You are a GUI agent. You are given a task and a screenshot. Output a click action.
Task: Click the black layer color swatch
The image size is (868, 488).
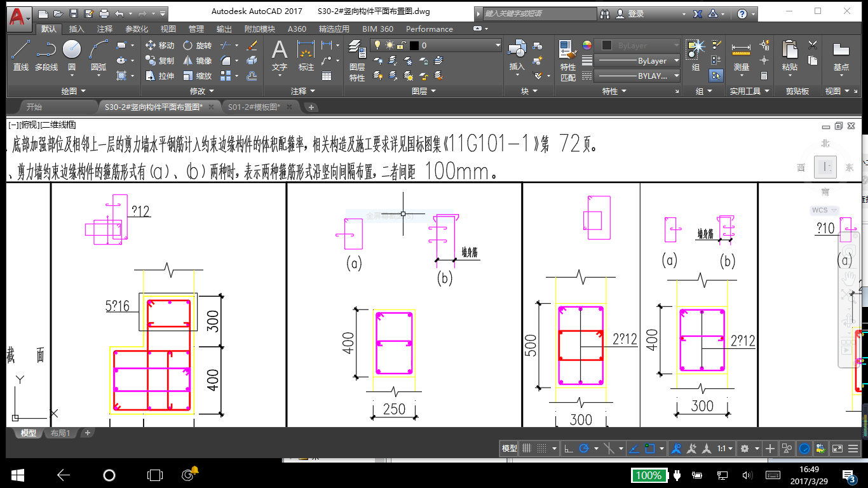coord(415,45)
